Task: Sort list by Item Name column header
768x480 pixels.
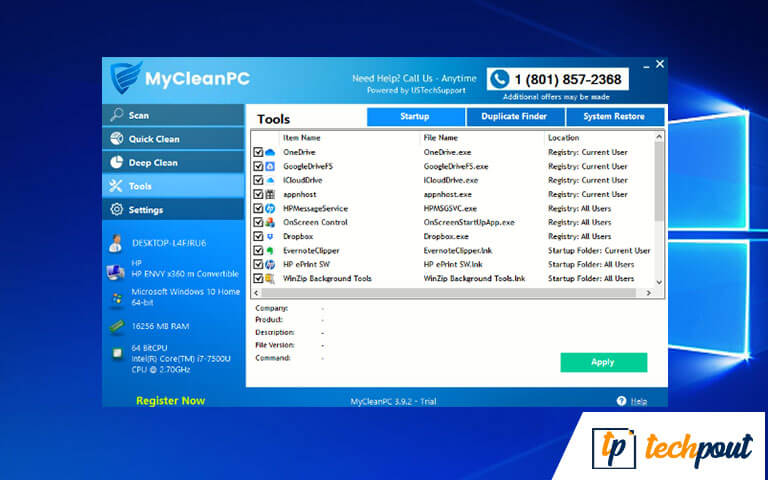Action: click(302, 137)
